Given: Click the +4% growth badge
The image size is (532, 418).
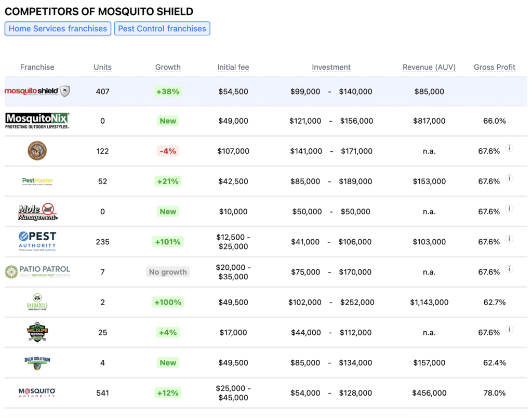Looking at the screenshot, I should [x=168, y=332].
